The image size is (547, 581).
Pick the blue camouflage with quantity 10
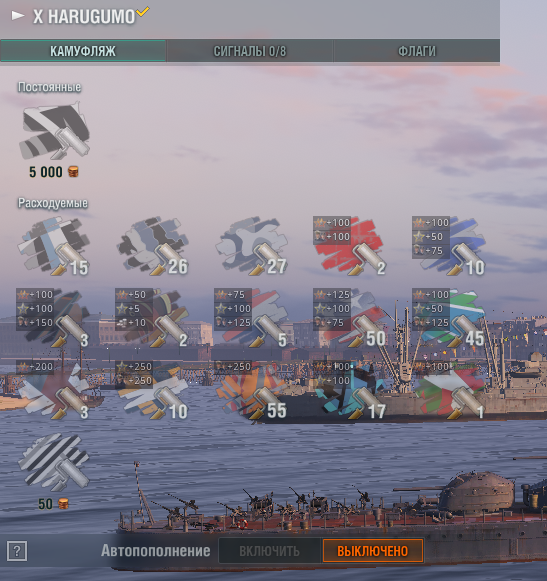pyautogui.click(x=449, y=246)
